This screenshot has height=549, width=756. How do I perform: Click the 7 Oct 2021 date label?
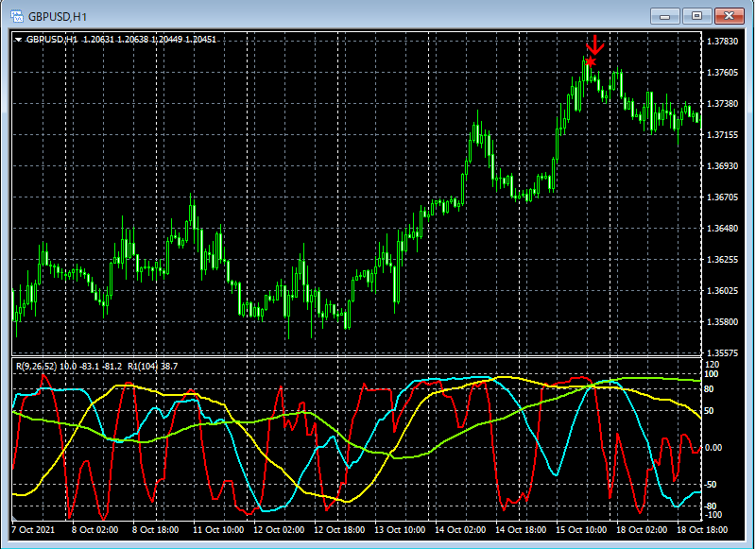point(33,530)
